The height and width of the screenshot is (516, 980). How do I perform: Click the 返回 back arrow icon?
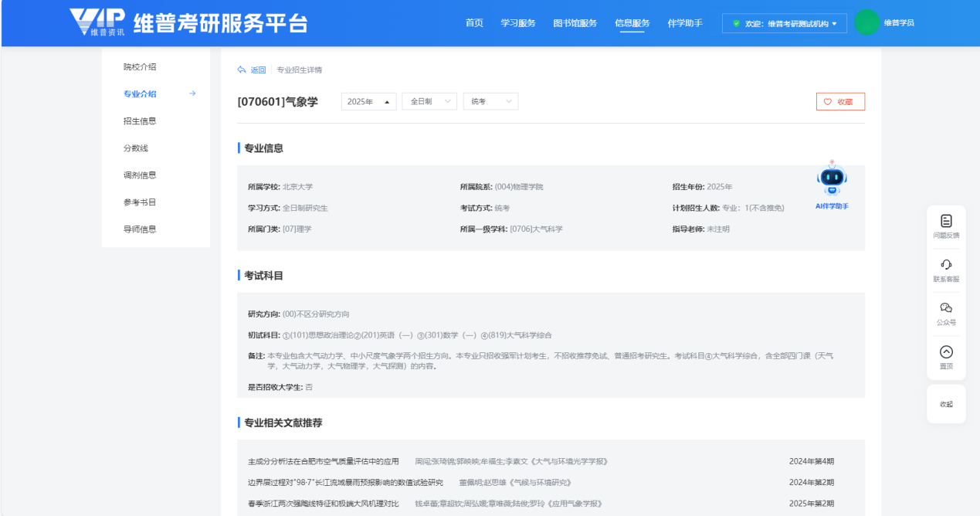click(x=242, y=70)
